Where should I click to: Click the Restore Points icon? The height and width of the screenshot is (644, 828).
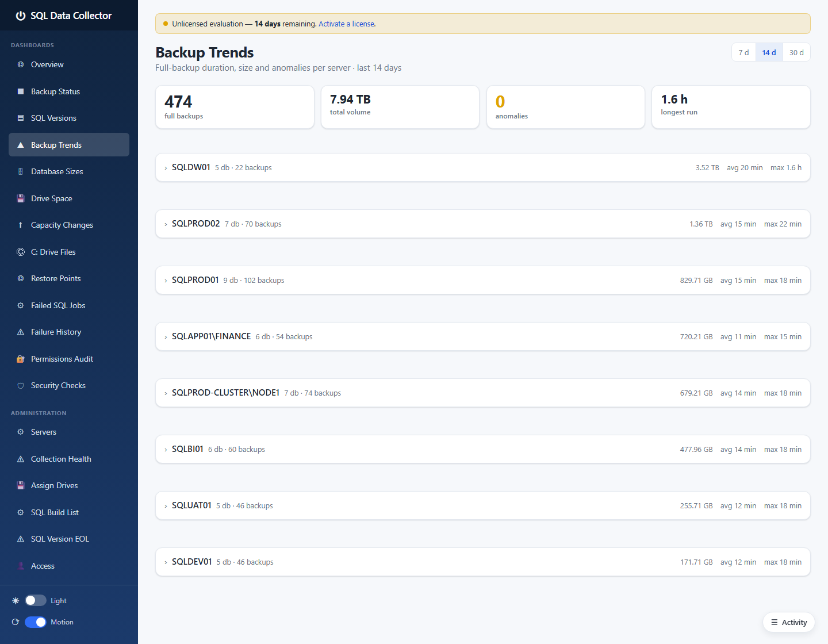point(21,278)
